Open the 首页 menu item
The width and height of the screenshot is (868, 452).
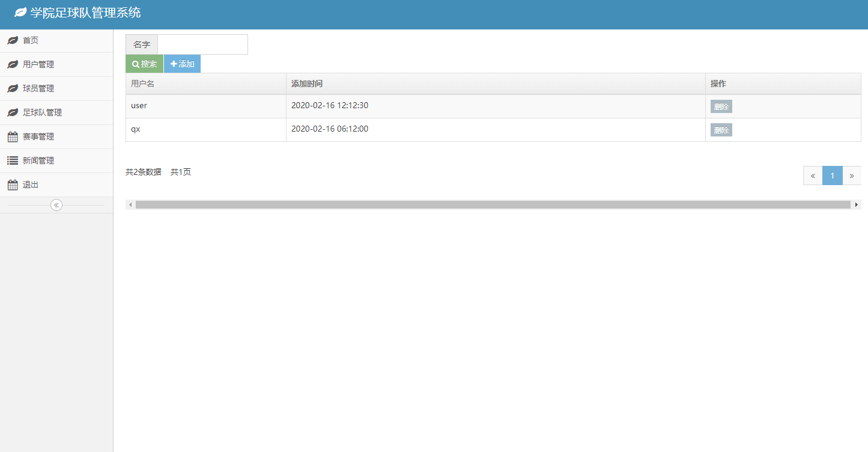pyautogui.click(x=56, y=40)
